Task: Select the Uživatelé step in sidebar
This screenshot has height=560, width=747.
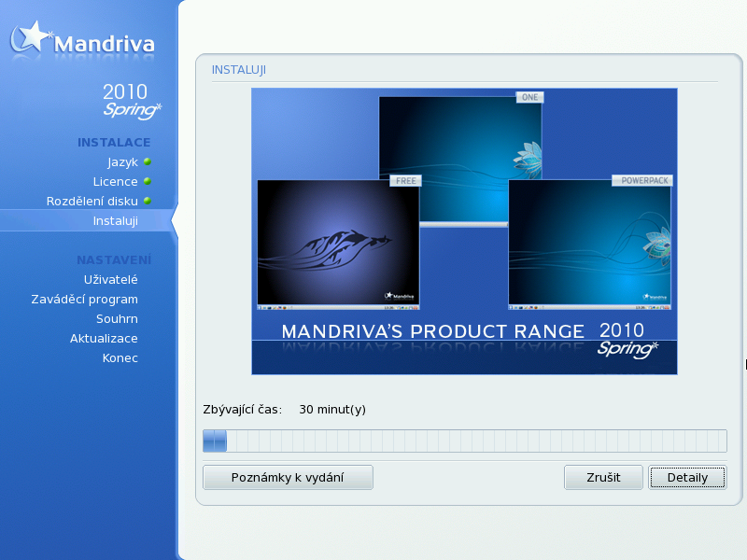Action: [x=110, y=279]
